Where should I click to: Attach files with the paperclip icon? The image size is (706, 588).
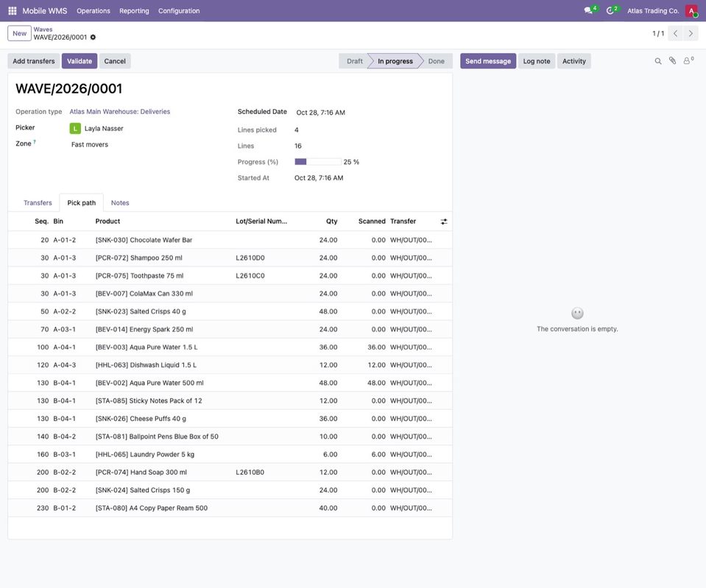point(672,61)
